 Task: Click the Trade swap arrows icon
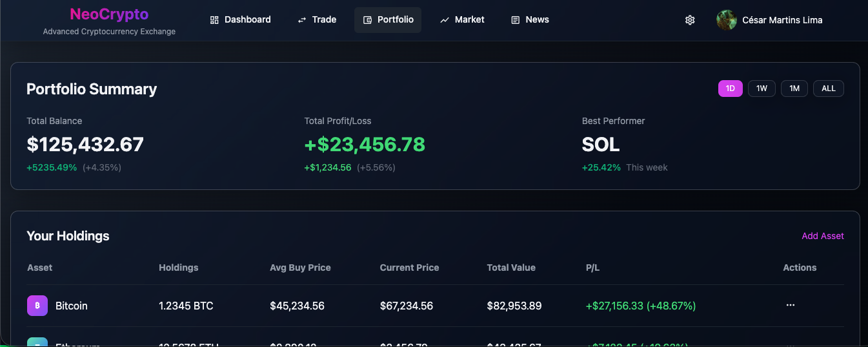302,20
